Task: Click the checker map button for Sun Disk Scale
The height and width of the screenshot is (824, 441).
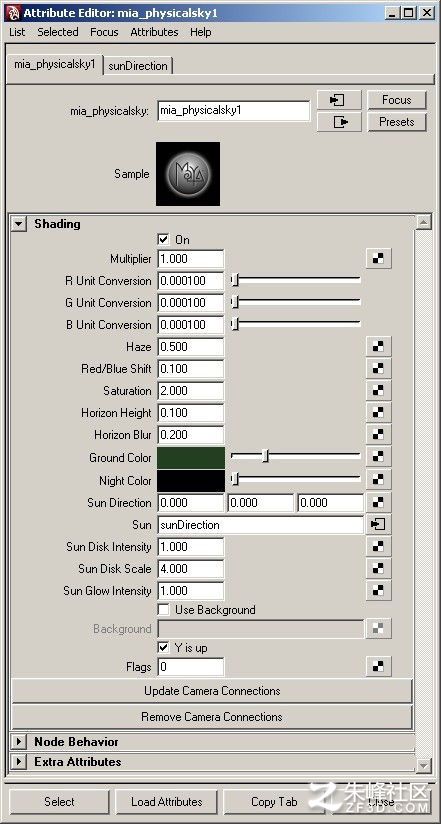Action: 378,569
